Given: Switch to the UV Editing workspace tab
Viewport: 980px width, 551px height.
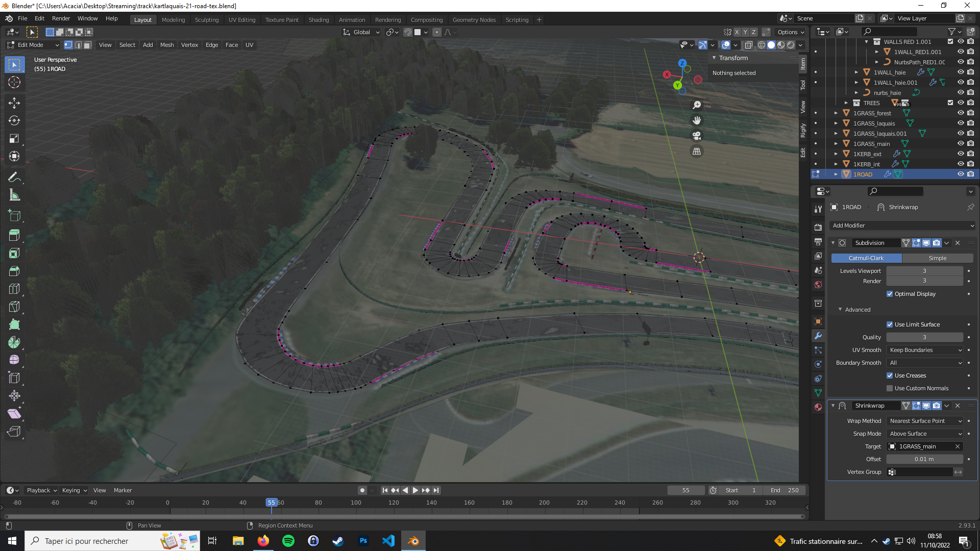Looking at the screenshot, I should (x=241, y=20).
